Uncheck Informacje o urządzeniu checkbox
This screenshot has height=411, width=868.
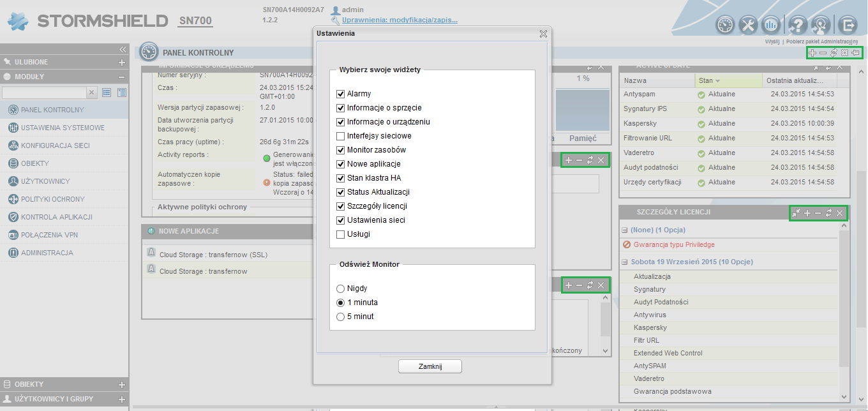340,122
